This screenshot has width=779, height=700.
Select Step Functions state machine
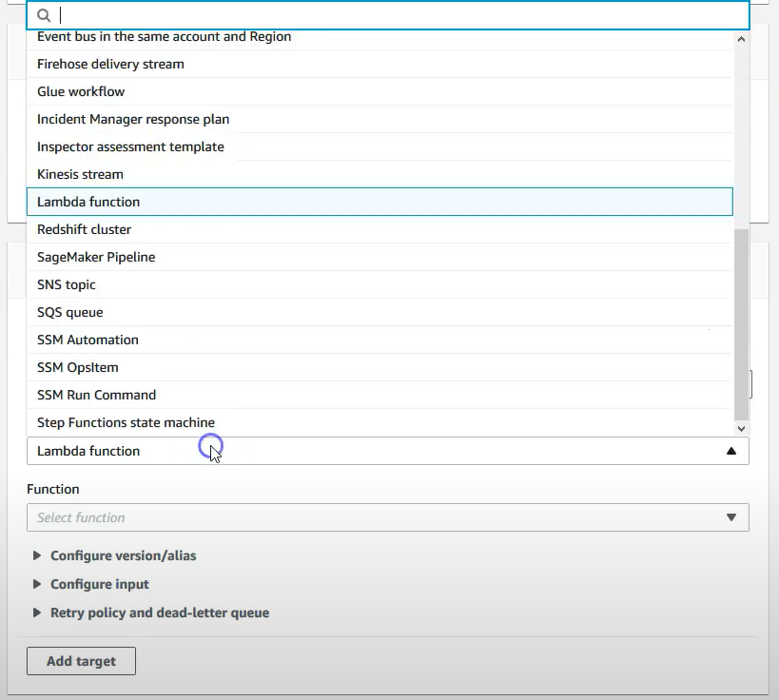tap(380, 422)
